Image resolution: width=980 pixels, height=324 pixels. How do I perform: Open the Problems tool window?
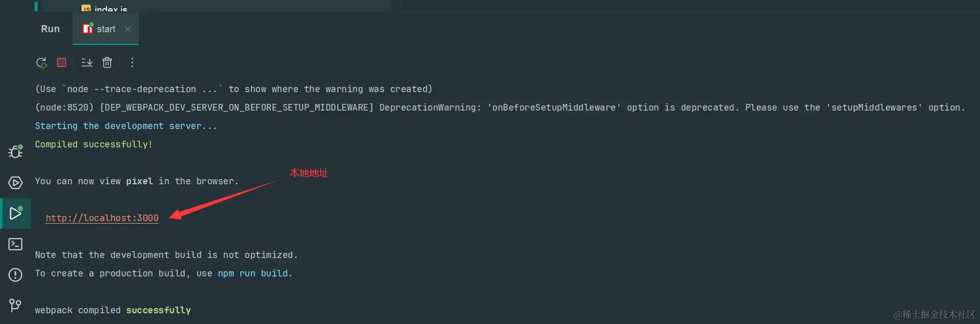15,275
